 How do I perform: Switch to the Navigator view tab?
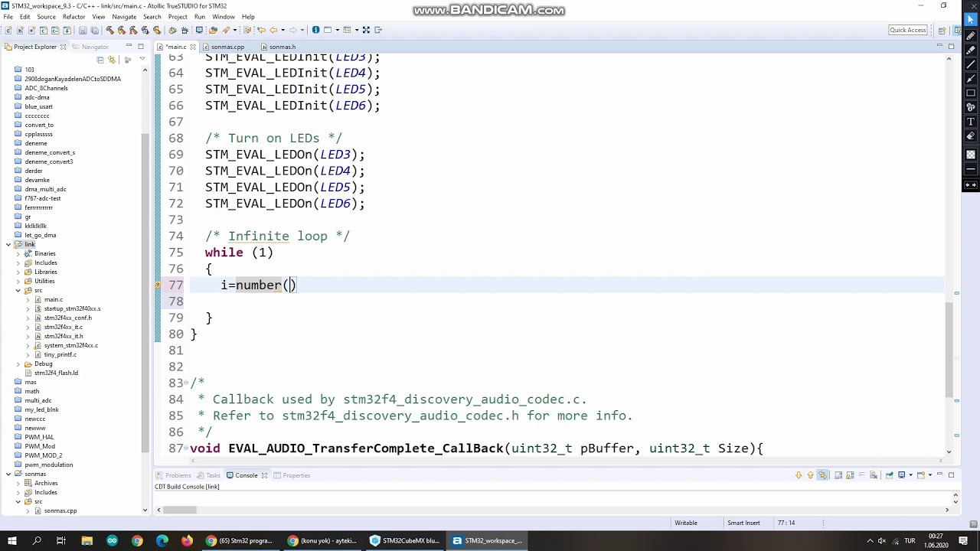[x=90, y=47]
